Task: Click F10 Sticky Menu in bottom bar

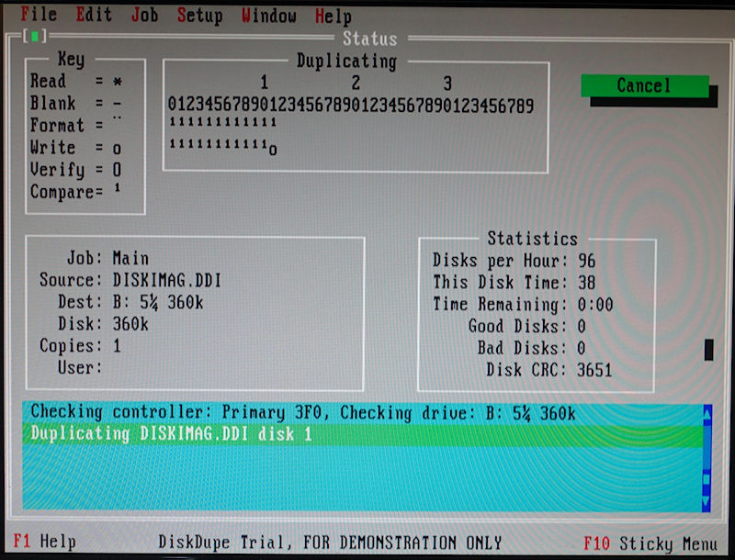Action: [x=650, y=542]
